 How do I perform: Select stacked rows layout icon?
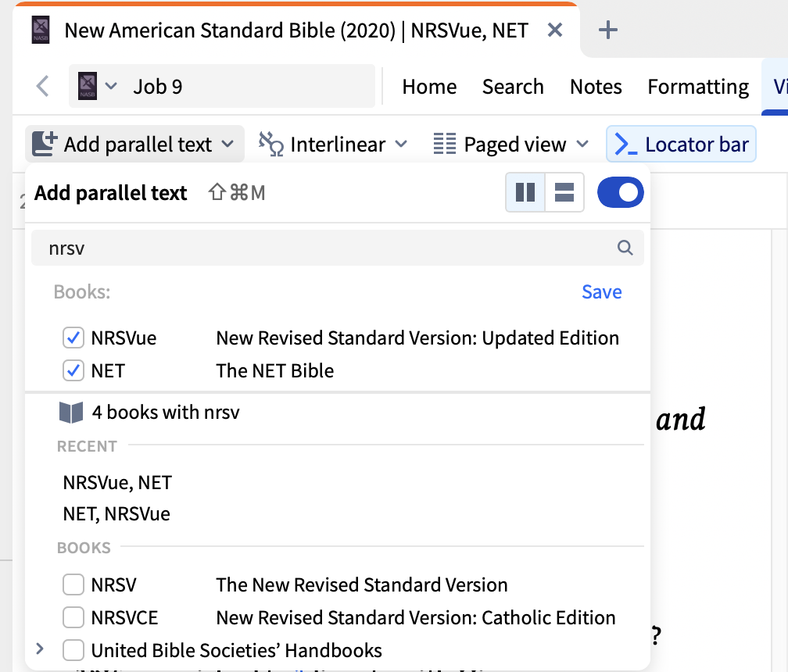click(564, 193)
